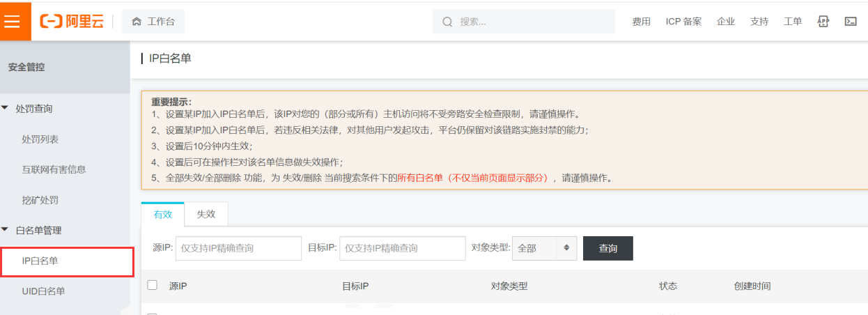Click the 查询 button
The image size is (868, 315).
(607, 248)
